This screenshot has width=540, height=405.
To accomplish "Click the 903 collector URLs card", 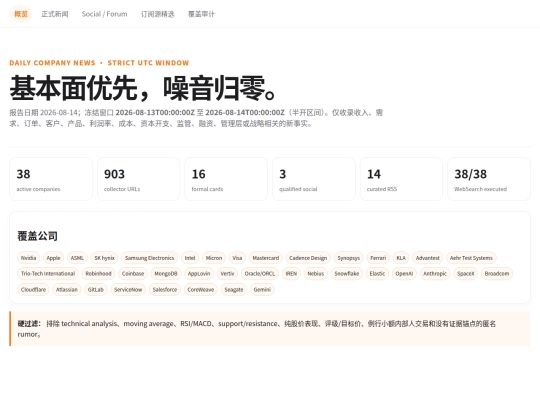I will click(138, 179).
